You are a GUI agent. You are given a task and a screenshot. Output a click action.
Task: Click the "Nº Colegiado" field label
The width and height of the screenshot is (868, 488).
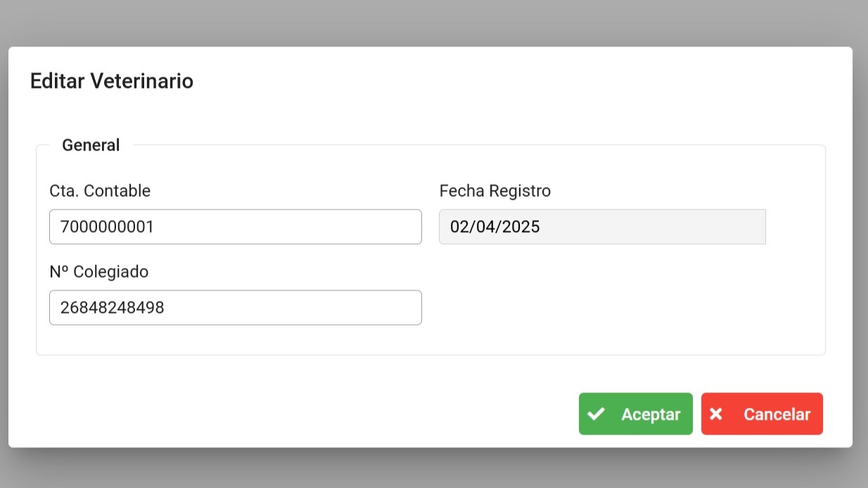point(99,271)
